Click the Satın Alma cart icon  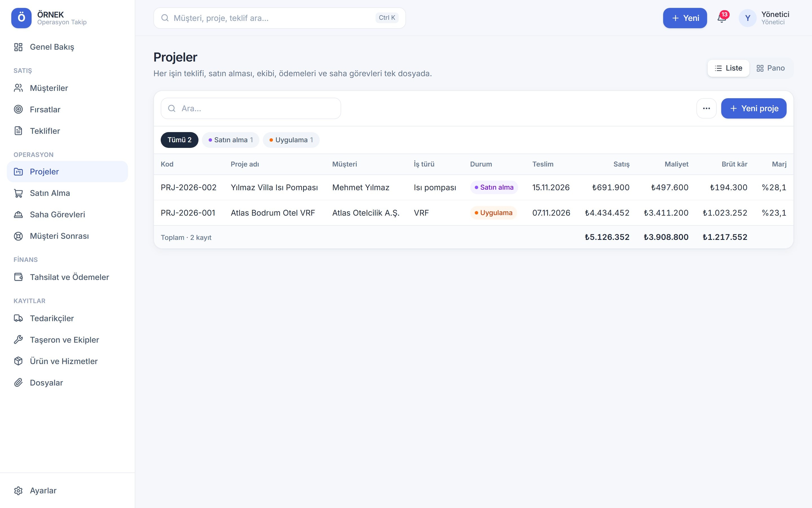pyautogui.click(x=18, y=193)
